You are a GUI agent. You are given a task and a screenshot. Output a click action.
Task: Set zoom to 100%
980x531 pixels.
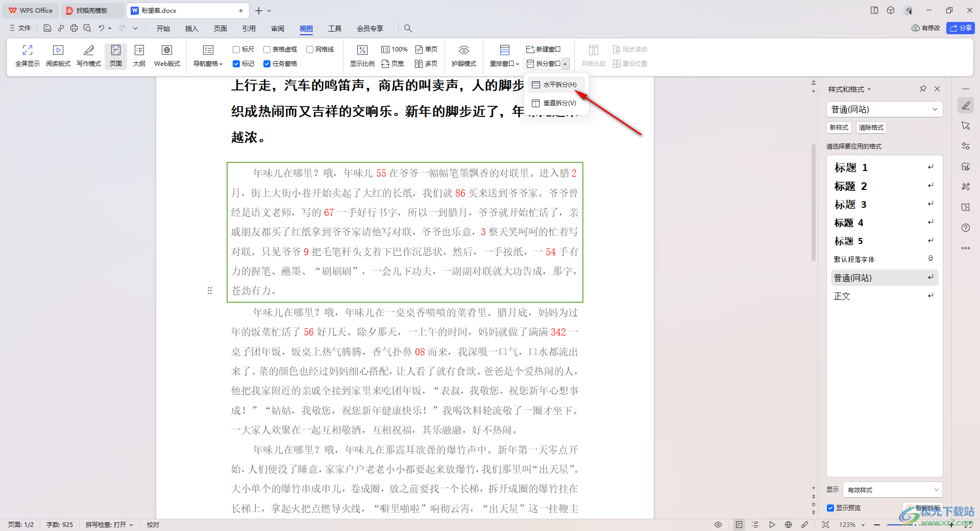point(395,50)
